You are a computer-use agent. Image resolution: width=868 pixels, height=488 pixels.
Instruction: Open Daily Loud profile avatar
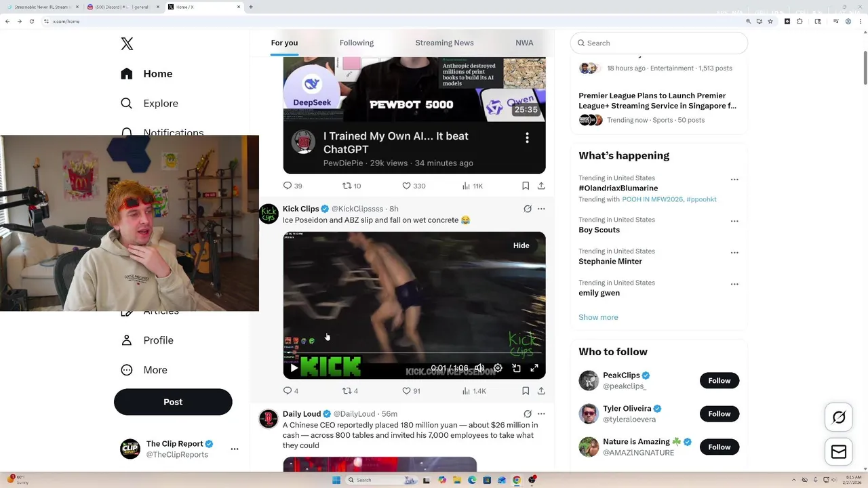click(x=269, y=419)
